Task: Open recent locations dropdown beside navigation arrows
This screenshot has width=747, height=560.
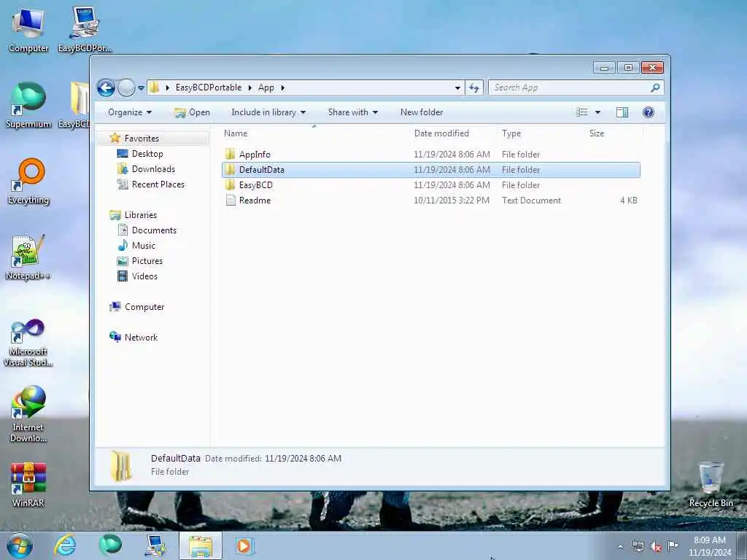Action: (x=141, y=88)
